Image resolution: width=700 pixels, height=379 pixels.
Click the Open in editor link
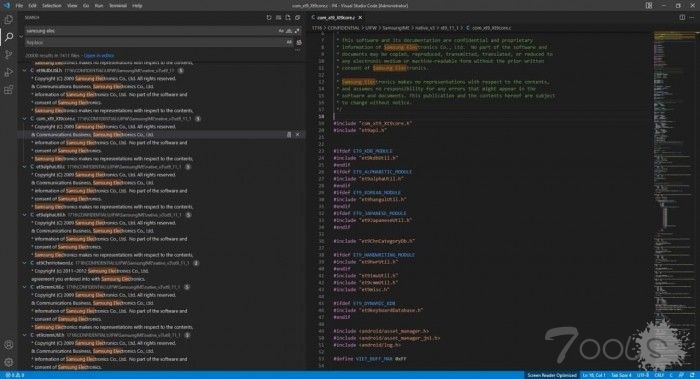click(99, 56)
